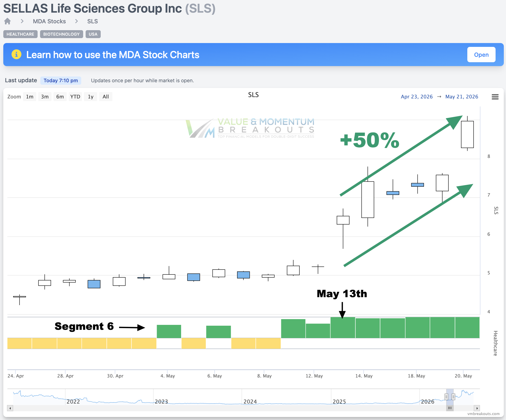Viewport: 506px width, 420px height.
Task: Click the USA tag
Action: point(93,34)
